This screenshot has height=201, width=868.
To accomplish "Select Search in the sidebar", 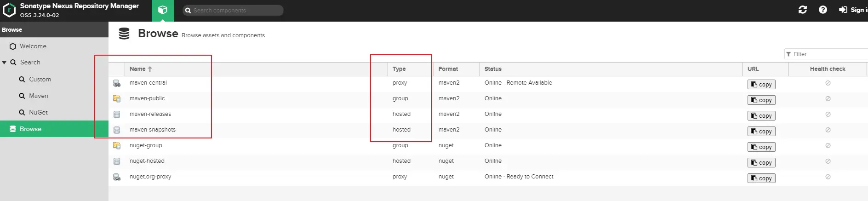I will [x=30, y=63].
